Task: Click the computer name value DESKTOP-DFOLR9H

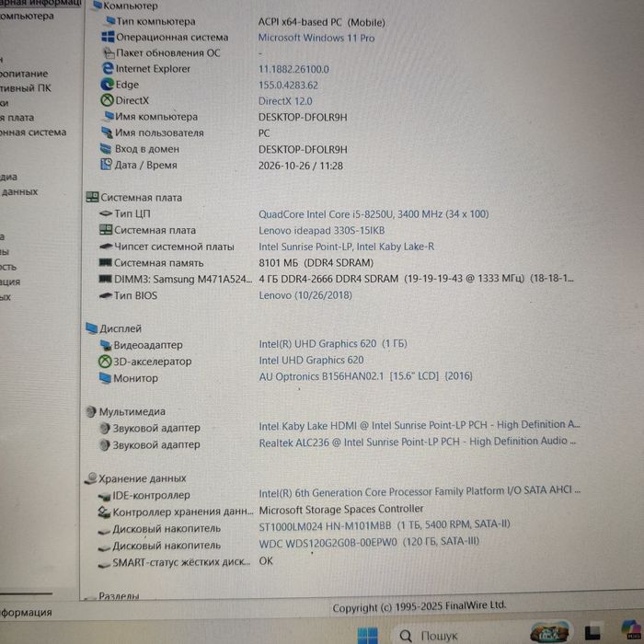Action: [x=303, y=117]
